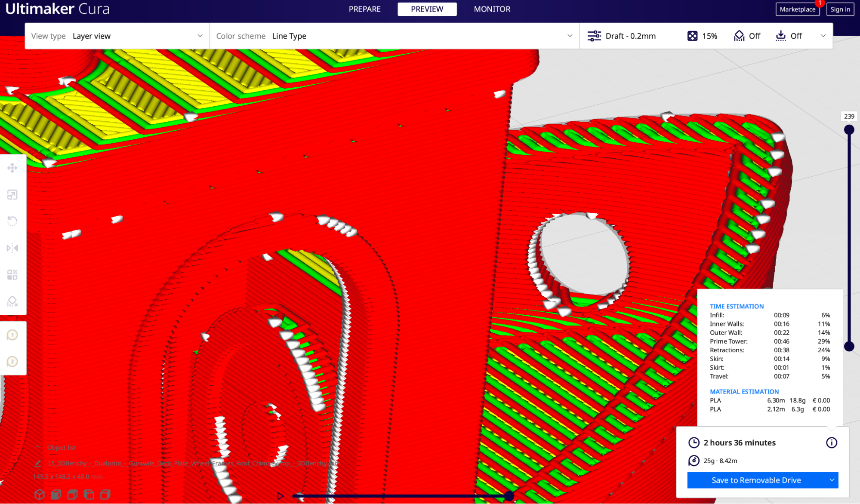Open the Per Model Settings tool
Screen dimensions: 860x504
[x=12, y=275]
